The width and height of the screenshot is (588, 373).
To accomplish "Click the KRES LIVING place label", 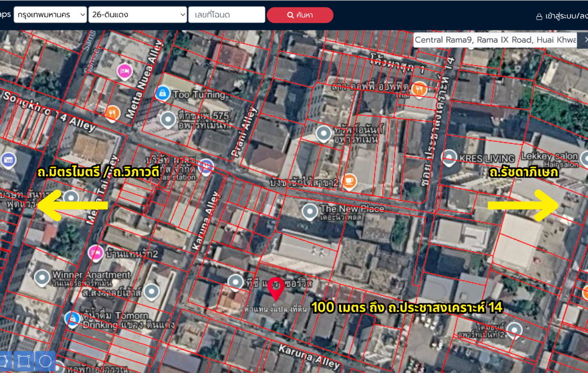I will click(487, 158).
